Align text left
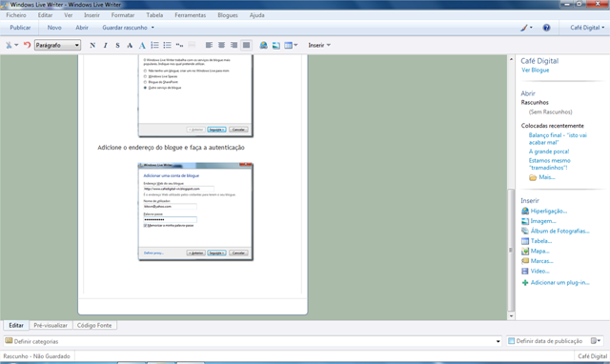The width and height of the screenshot is (610, 364). [x=209, y=45]
